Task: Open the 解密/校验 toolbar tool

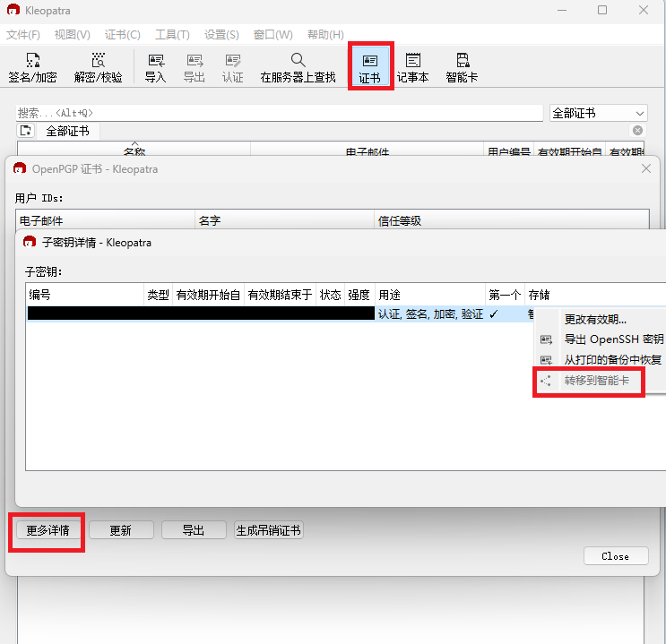Action: 98,67
